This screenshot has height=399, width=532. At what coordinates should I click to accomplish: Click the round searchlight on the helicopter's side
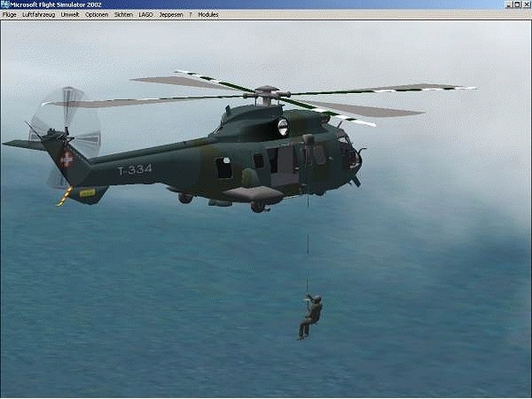tap(283, 127)
